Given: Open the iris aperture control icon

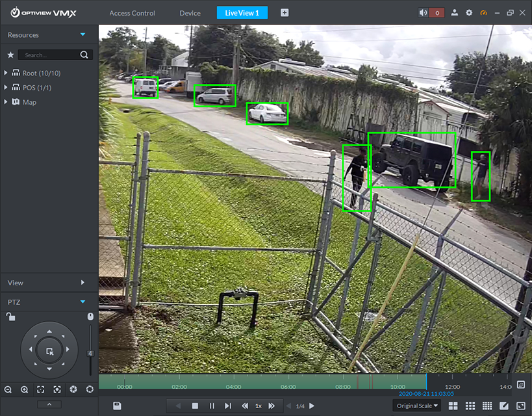Looking at the screenshot, I should (73, 389).
